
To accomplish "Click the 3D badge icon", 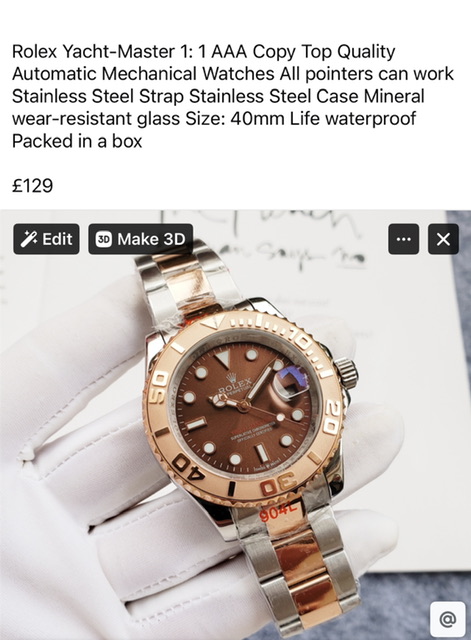I will tap(104, 239).
